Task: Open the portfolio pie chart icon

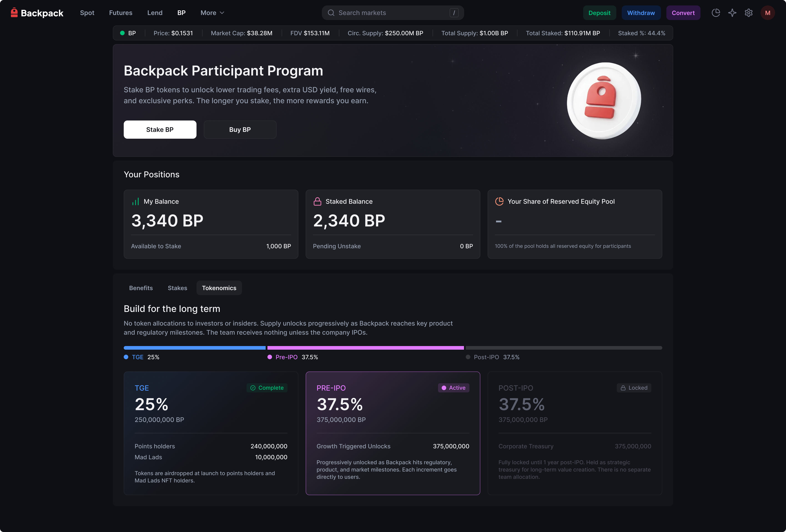Action: (x=716, y=13)
